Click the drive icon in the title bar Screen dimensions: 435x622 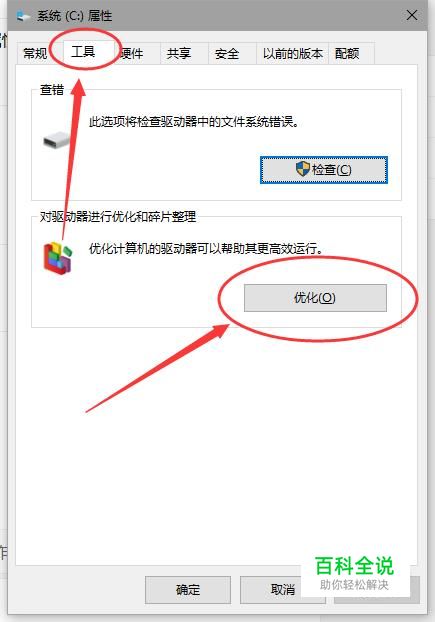coord(23,15)
